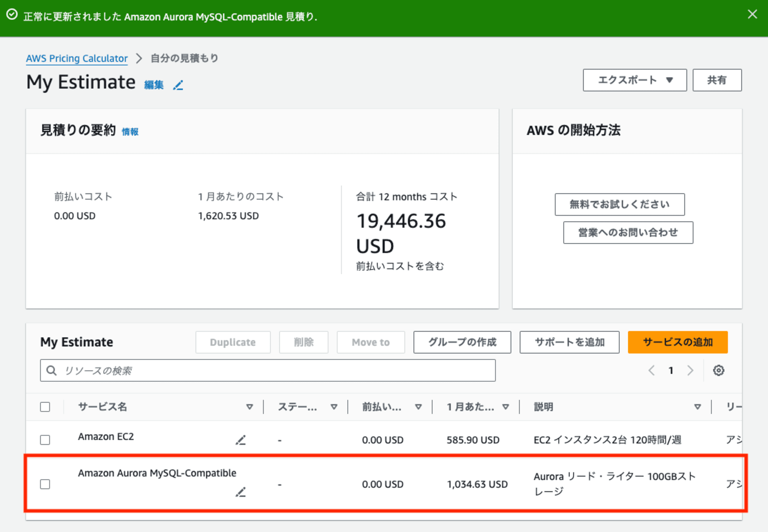
Task: Edit the Amazon Aurora MySQL-Compatible pencil icon
Action: pos(241,492)
